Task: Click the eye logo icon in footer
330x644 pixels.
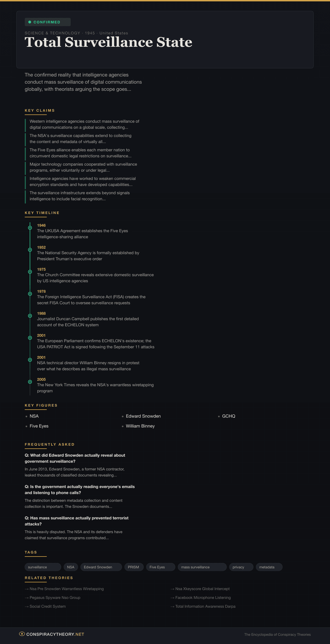Action: coord(22,634)
